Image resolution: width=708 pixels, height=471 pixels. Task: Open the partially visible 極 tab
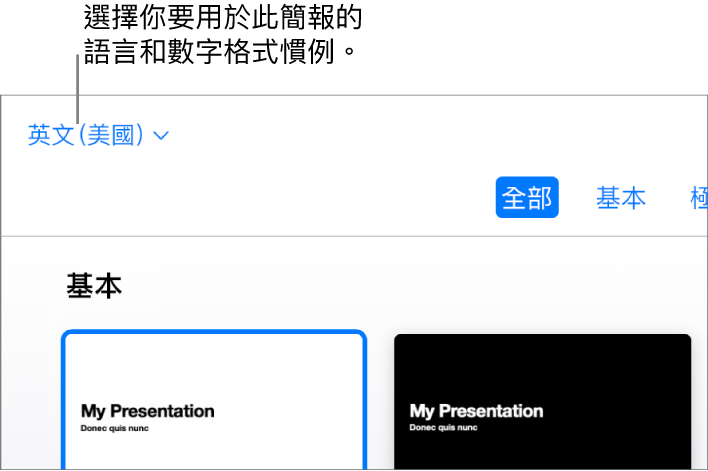coord(699,198)
